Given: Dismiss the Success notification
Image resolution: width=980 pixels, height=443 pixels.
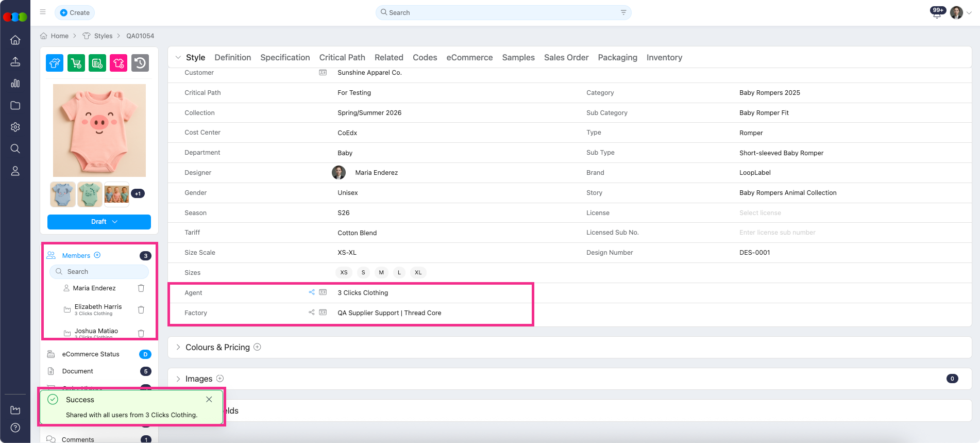Looking at the screenshot, I should click(x=209, y=399).
